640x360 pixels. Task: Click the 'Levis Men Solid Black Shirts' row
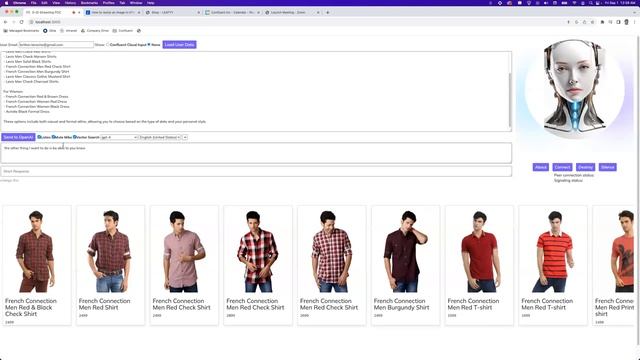point(28,62)
